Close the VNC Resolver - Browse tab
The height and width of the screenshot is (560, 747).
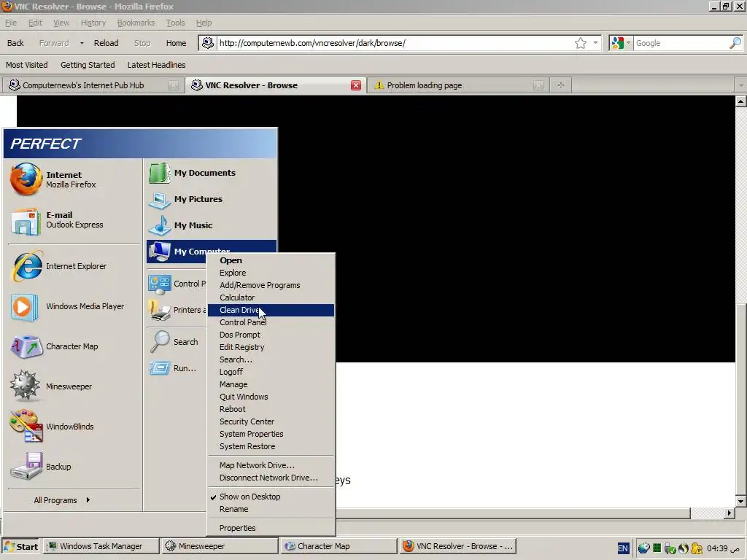(355, 85)
